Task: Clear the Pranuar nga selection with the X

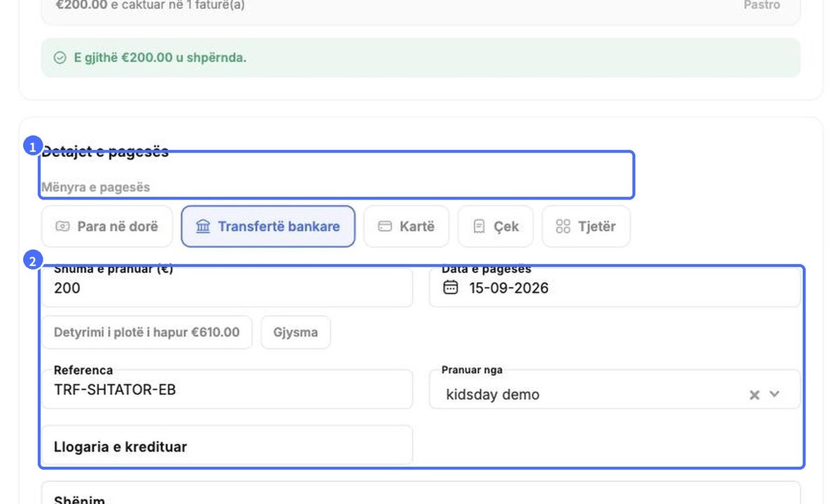Action: pos(755,395)
